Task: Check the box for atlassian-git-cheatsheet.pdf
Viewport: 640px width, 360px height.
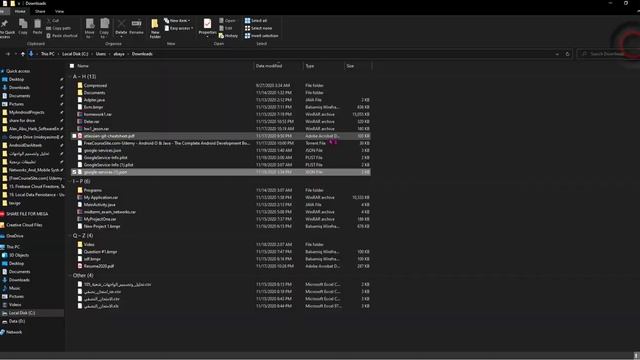Action: click(x=74, y=136)
